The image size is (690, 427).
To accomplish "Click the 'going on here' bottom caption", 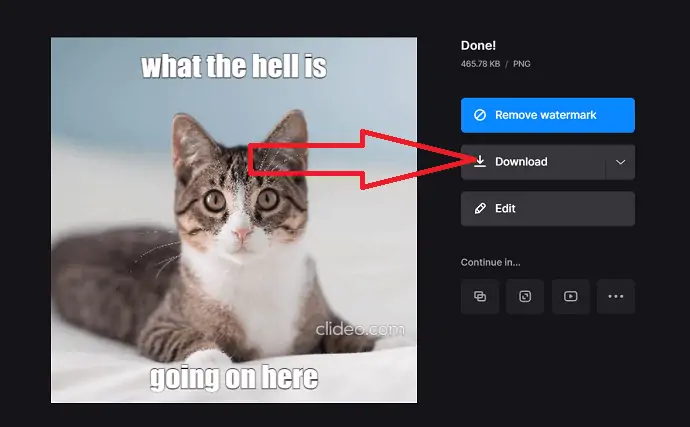I will click(233, 377).
